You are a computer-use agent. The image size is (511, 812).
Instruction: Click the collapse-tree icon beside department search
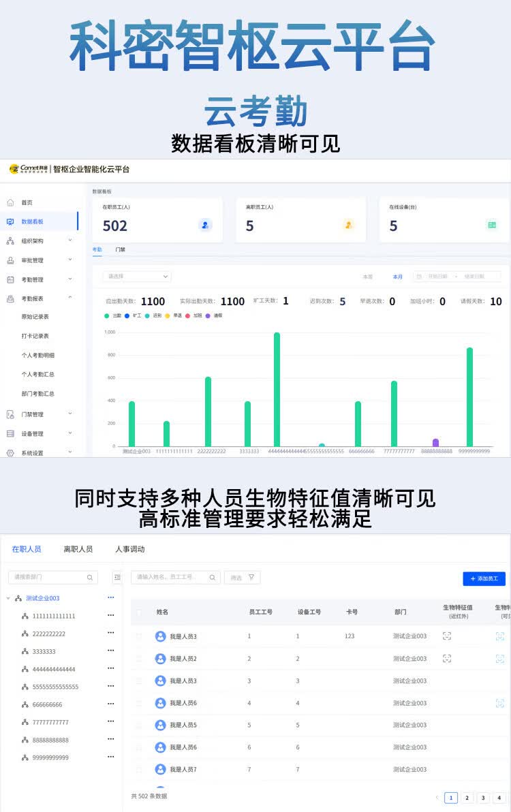click(x=117, y=578)
